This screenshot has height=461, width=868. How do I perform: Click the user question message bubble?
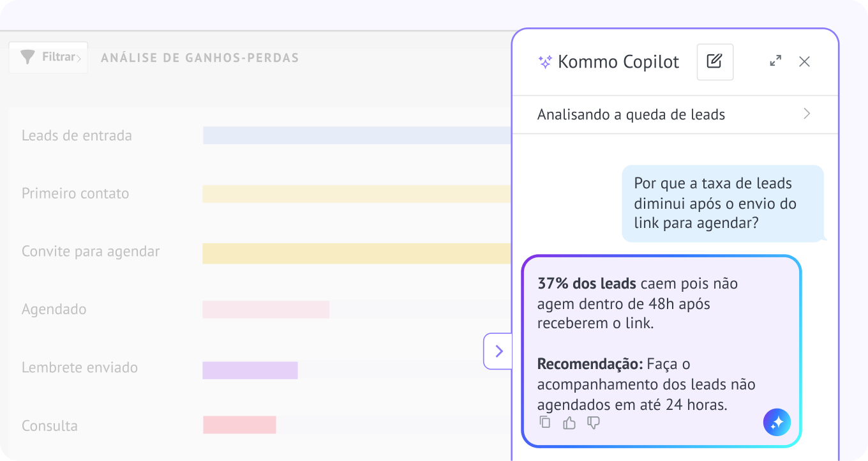tap(723, 204)
